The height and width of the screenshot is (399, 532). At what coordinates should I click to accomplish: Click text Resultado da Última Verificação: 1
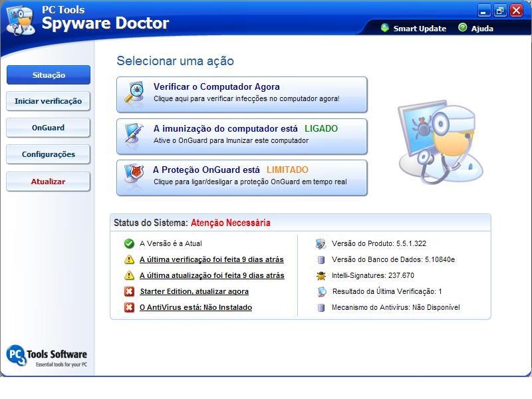pyautogui.click(x=387, y=291)
